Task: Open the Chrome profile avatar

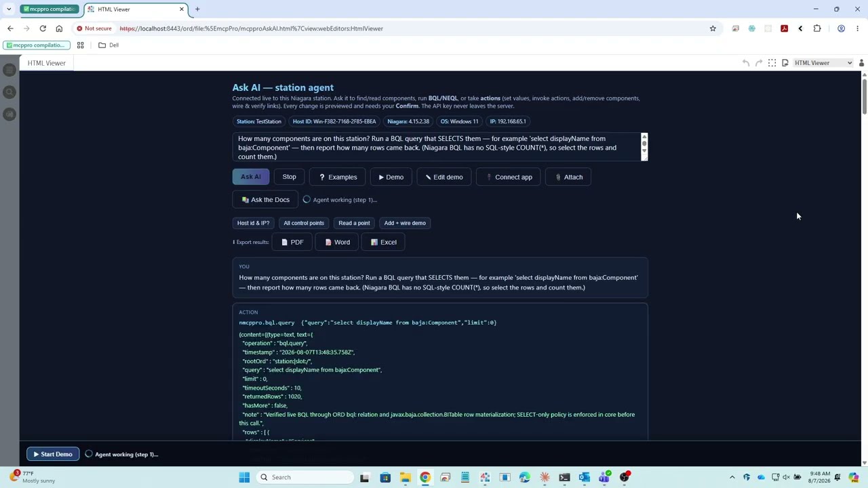Action: click(841, 28)
